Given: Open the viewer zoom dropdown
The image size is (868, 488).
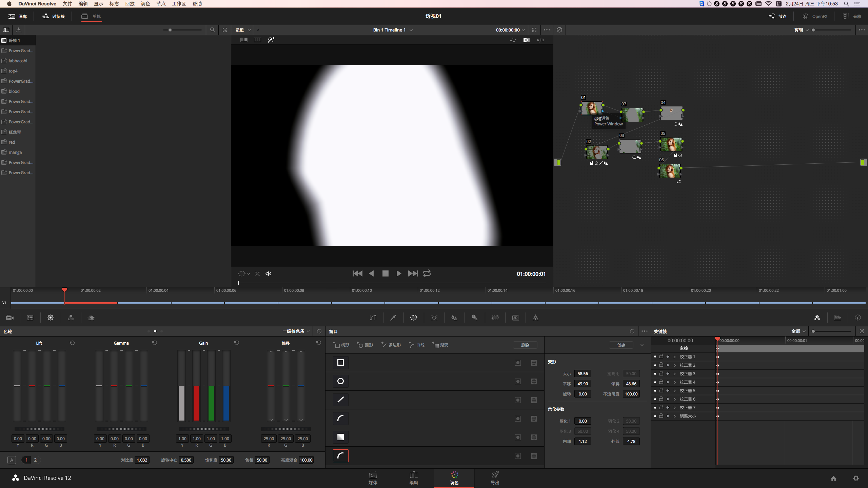Looking at the screenshot, I should (x=243, y=30).
